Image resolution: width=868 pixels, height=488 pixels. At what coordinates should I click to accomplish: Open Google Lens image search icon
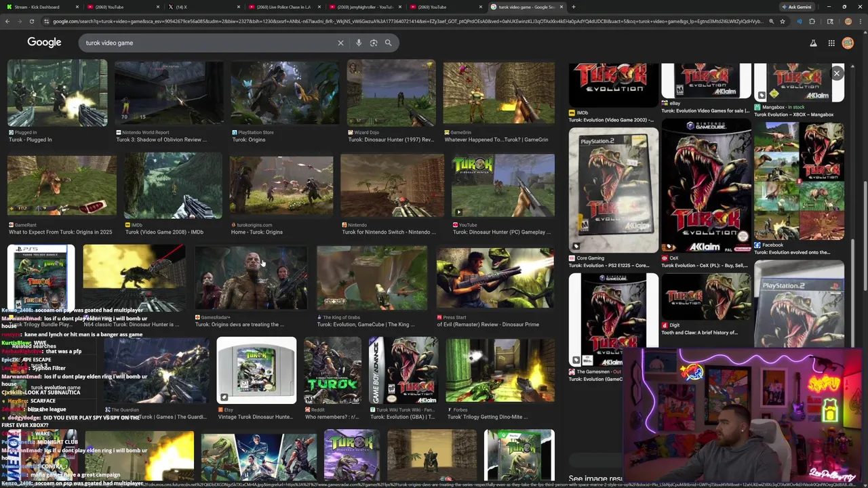pyautogui.click(x=374, y=43)
